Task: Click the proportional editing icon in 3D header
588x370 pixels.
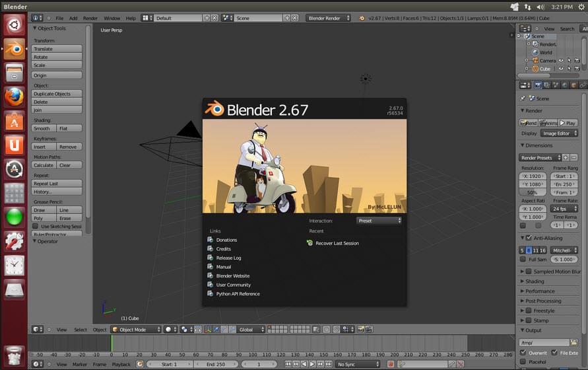Action: 327,330
